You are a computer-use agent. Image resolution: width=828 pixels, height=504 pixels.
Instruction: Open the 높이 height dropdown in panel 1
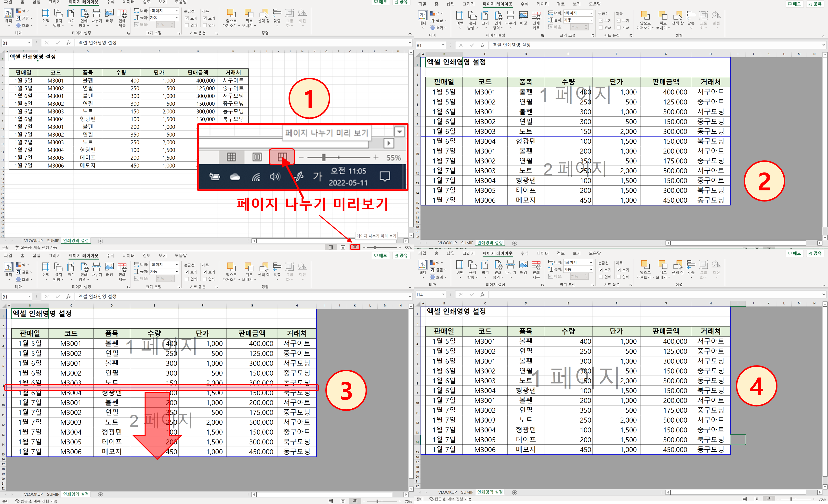tap(177, 18)
